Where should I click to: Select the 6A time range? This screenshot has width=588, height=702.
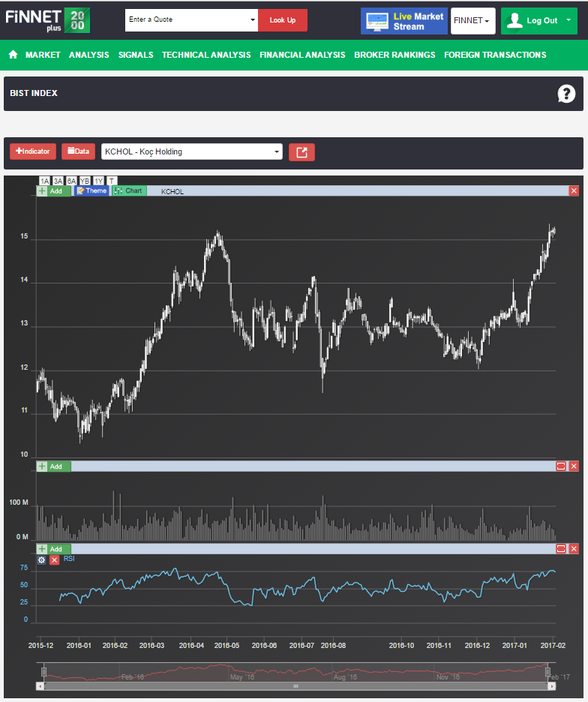pyautogui.click(x=71, y=181)
